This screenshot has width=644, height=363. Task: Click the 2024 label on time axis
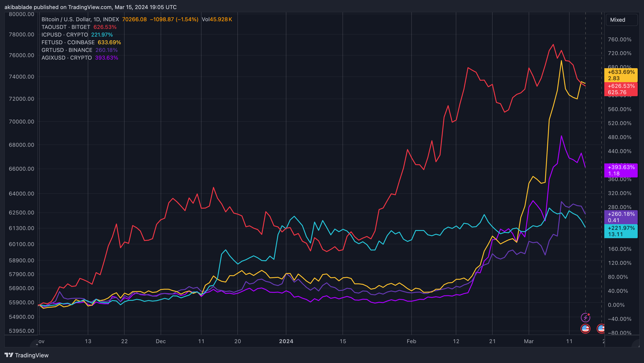(x=286, y=341)
